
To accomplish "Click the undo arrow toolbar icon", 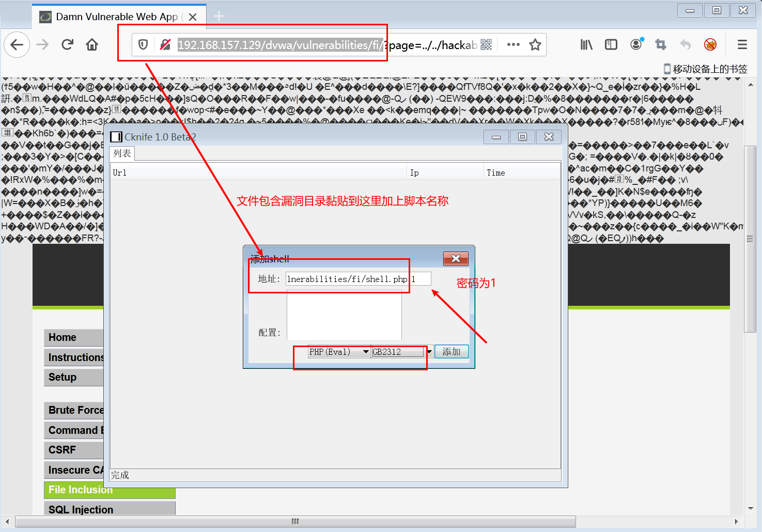I will tap(686, 45).
